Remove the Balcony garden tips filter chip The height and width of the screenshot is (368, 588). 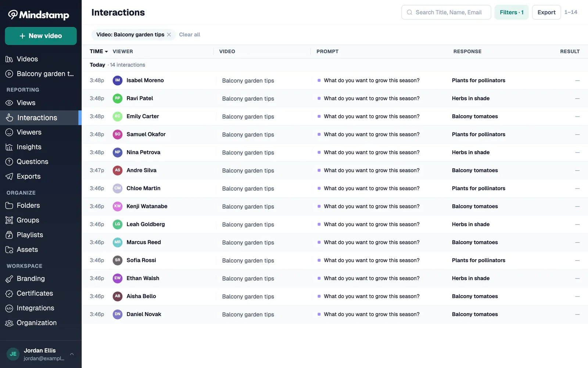169,35
